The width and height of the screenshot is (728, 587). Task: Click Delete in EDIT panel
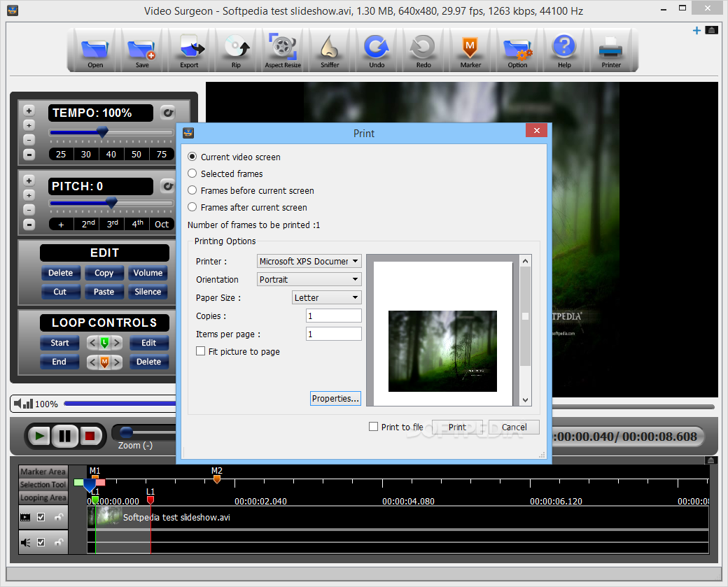60,273
